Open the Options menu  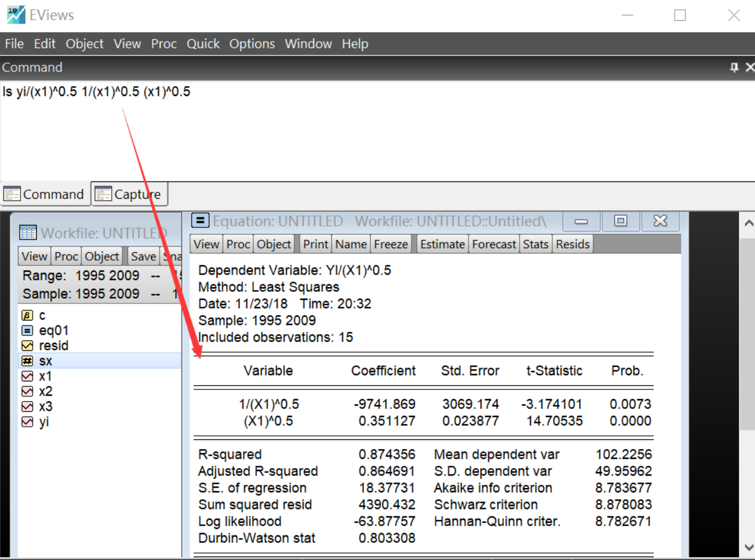pos(252,44)
